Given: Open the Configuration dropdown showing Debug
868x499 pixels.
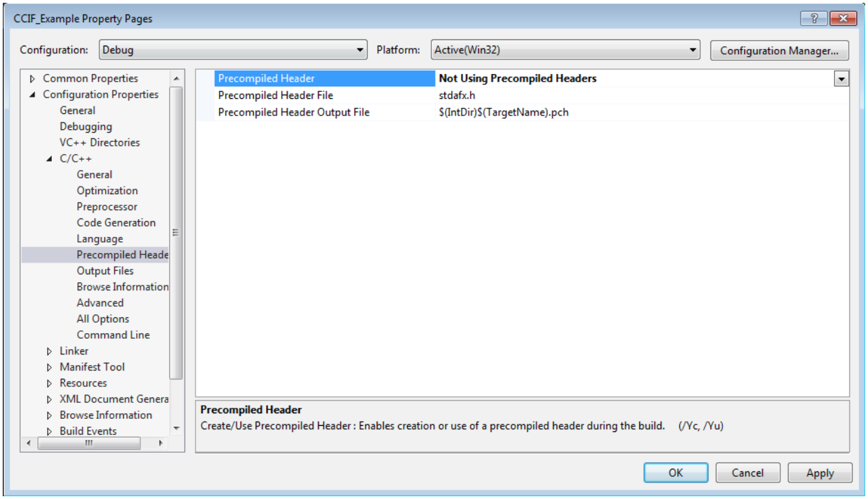Looking at the screenshot, I should (x=233, y=50).
